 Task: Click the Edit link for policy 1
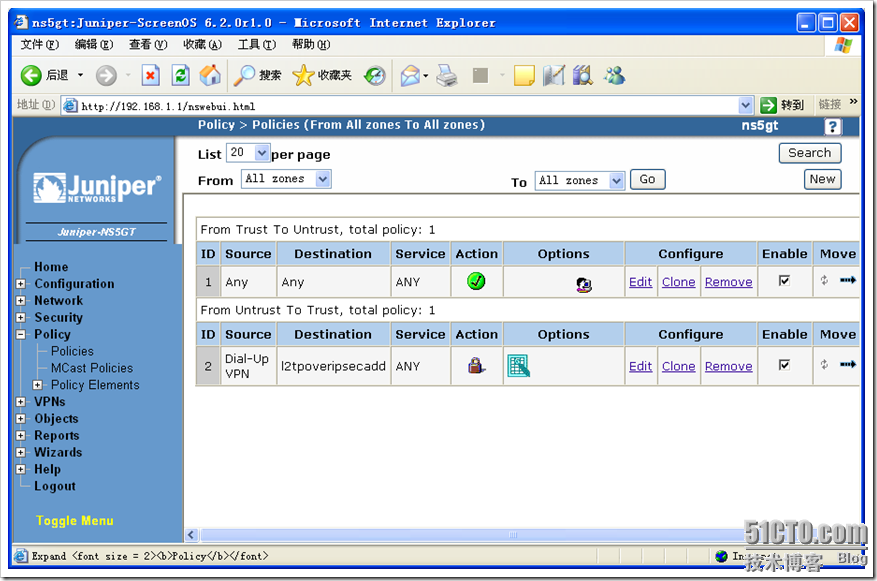(x=640, y=282)
